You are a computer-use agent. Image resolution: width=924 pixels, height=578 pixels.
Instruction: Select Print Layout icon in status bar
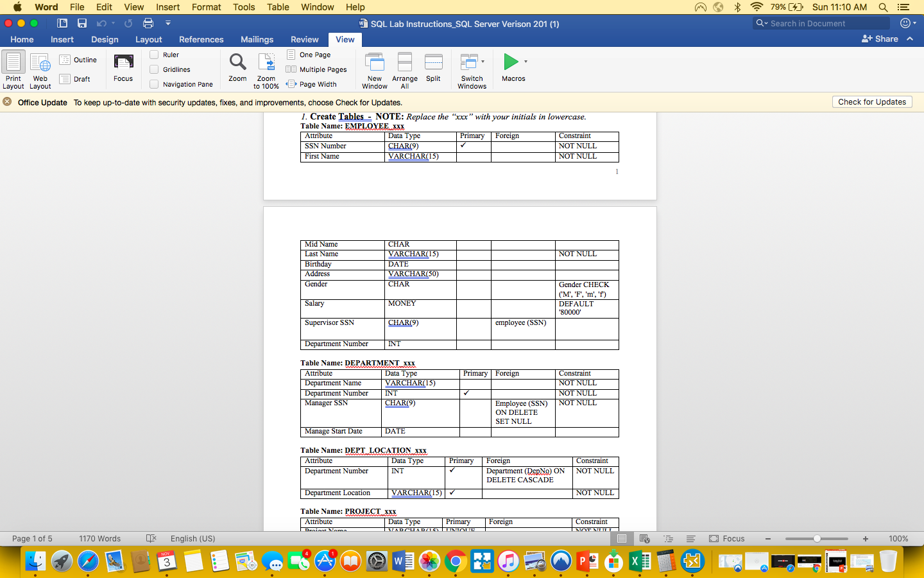tap(620, 539)
